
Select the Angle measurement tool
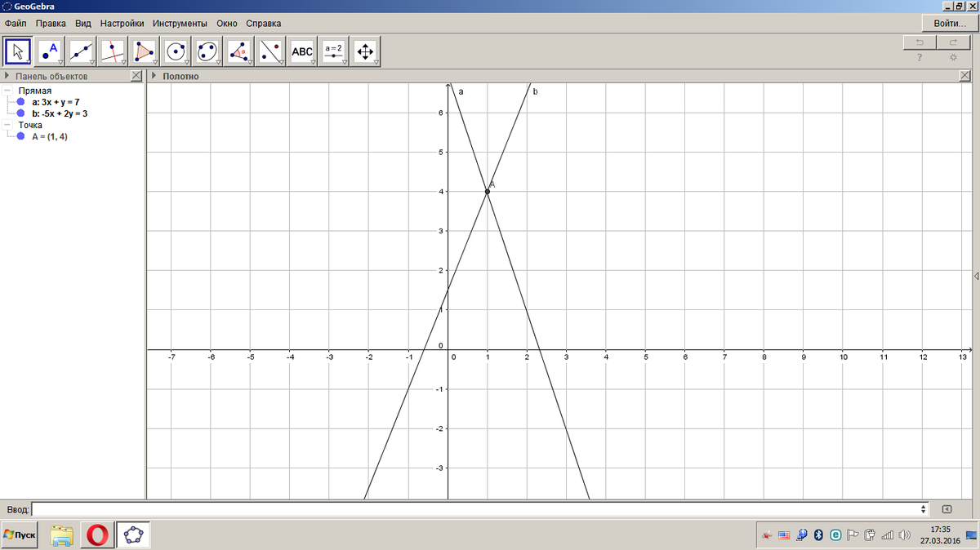[x=239, y=51]
